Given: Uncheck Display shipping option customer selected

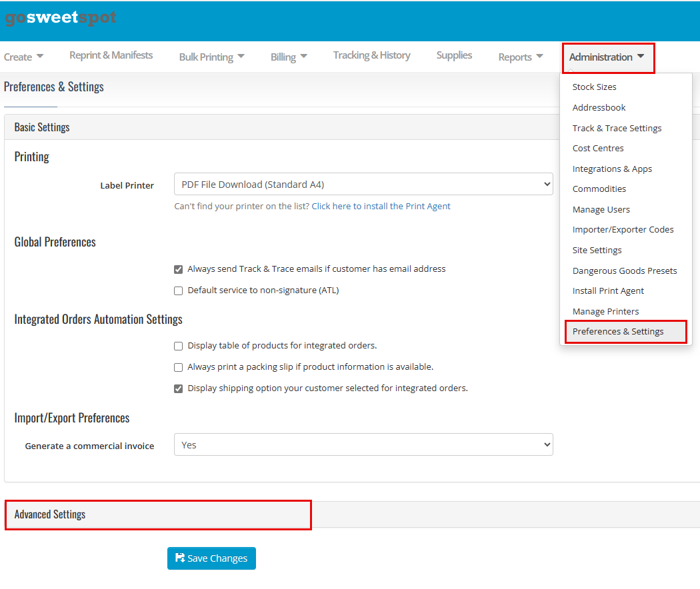Looking at the screenshot, I should 178,388.
